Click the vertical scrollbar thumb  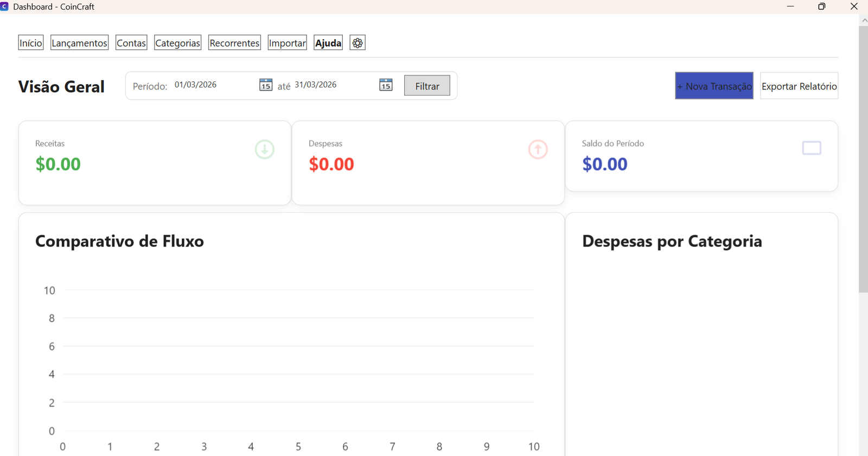[863, 157]
